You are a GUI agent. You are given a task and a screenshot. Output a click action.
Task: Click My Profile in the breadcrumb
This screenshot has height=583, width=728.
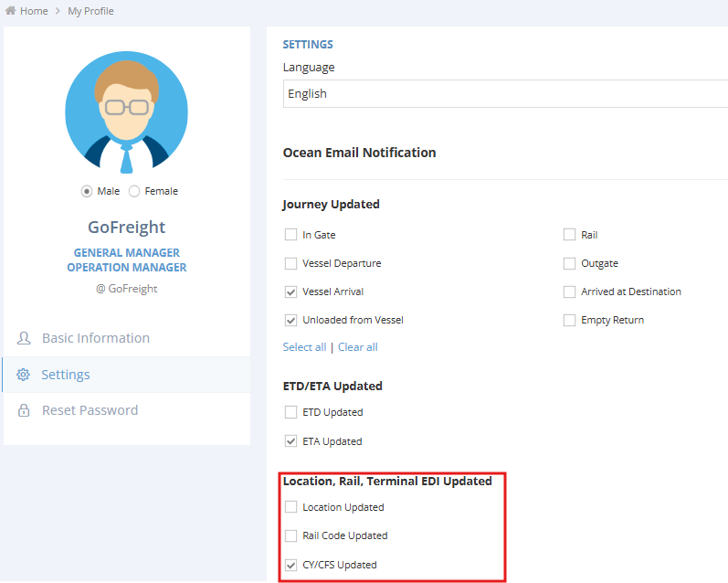pyautogui.click(x=90, y=11)
